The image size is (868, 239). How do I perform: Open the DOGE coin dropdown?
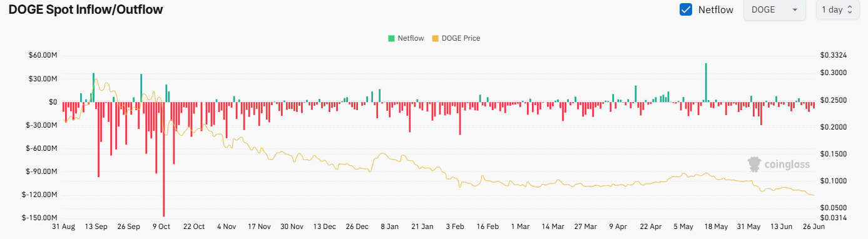point(775,10)
